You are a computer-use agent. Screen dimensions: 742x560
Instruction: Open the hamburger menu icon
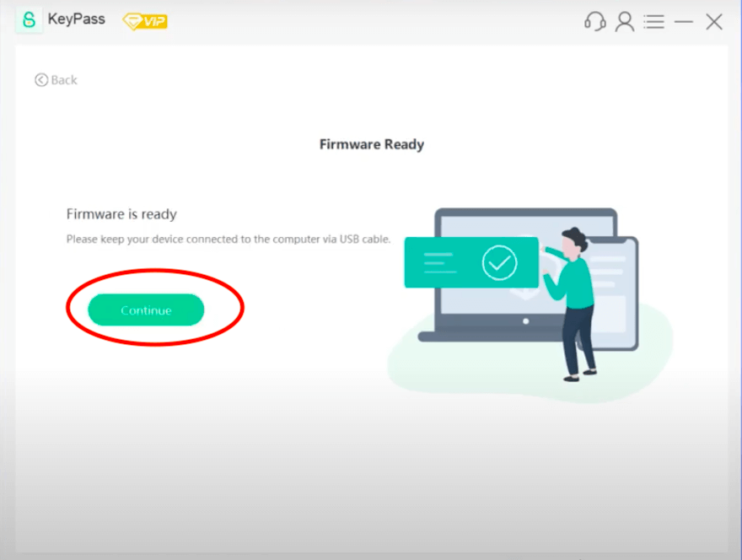pyautogui.click(x=654, y=22)
